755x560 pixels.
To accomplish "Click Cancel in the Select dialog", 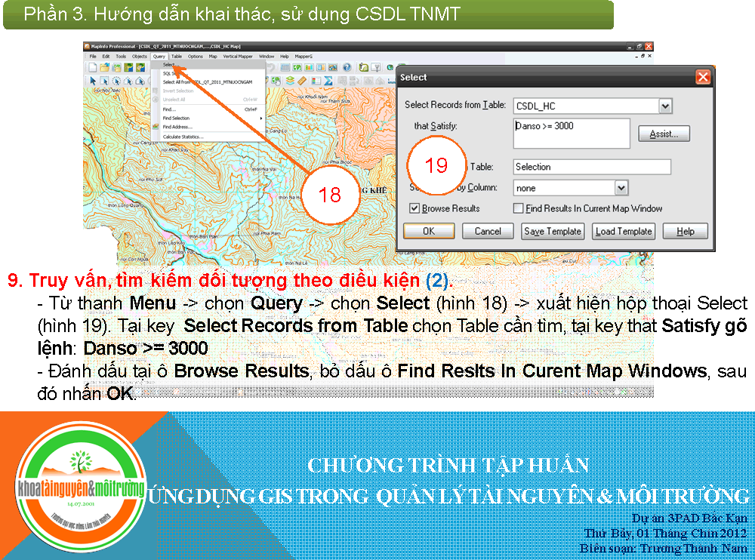I will click(x=488, y=231).
